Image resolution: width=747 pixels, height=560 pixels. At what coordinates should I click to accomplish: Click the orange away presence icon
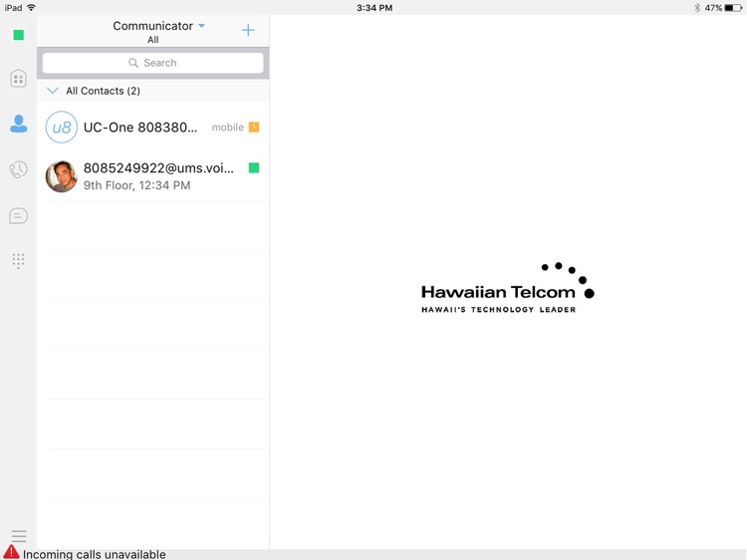click(x=254, y=127)
